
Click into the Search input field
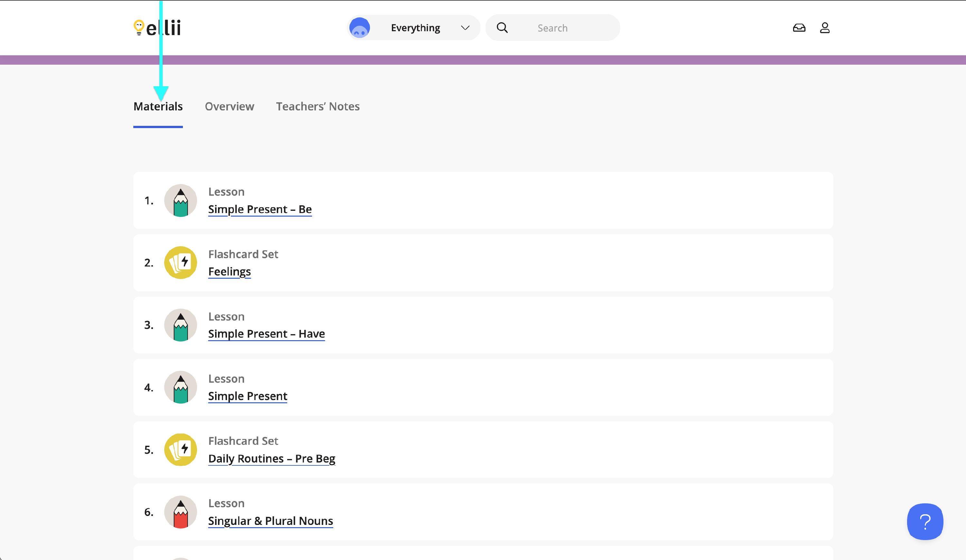click(x=567, y=28)
